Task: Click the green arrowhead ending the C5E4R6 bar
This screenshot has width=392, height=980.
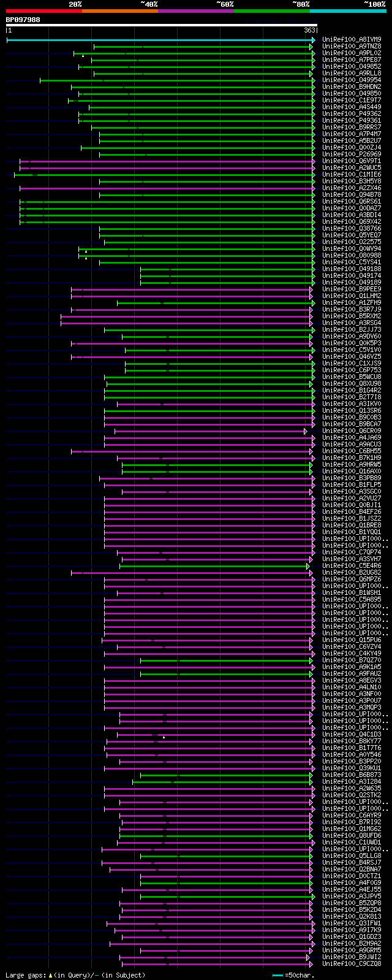Action: 308,566
